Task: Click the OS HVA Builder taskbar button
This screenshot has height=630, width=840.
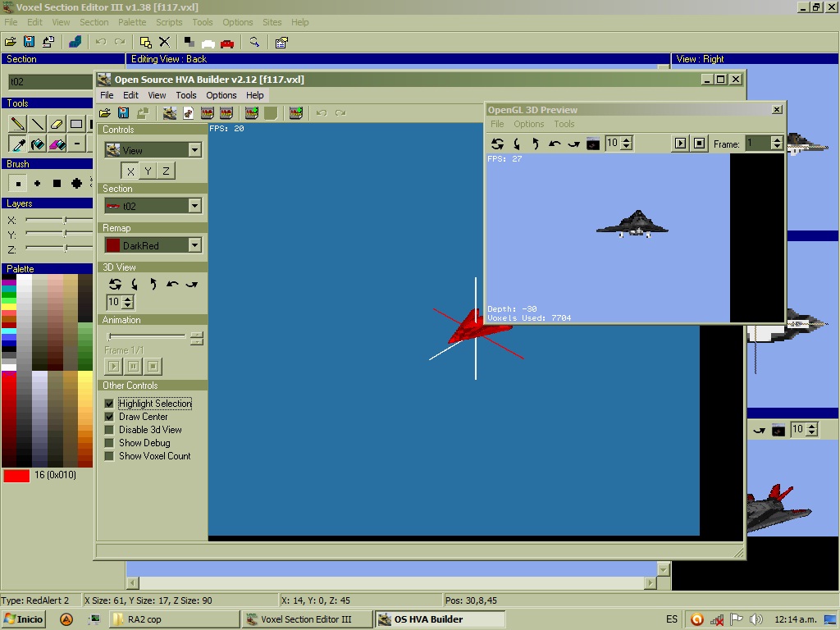Action: (440, 619)
